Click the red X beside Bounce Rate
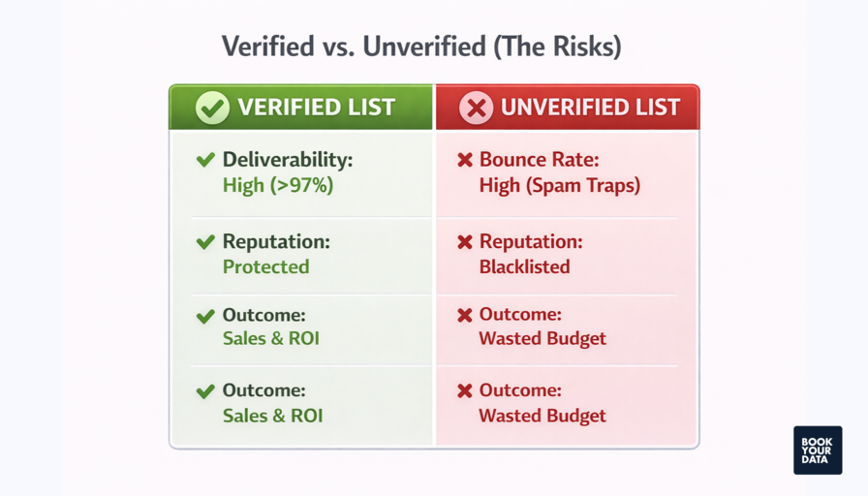This screenshot has width=868, height=496. (465, 160)
